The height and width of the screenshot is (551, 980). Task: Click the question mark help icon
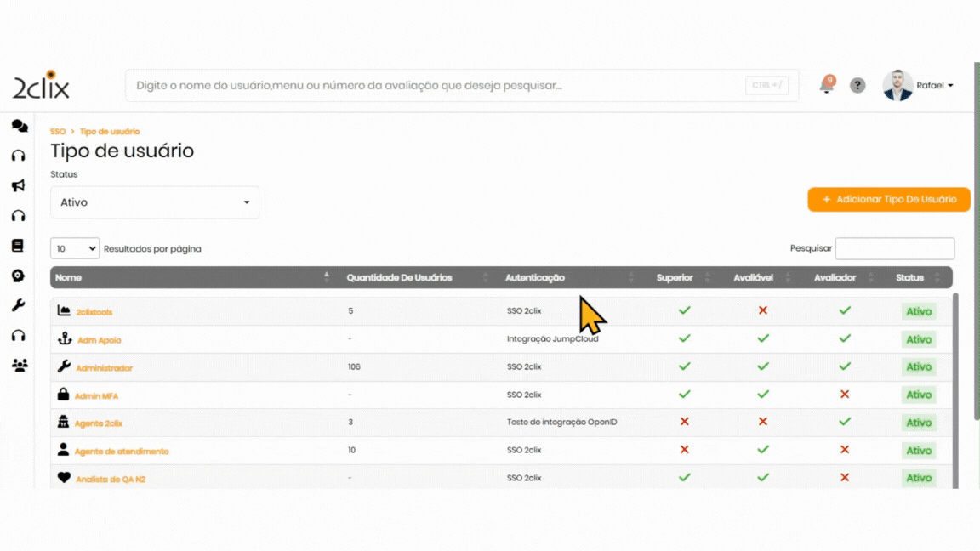pyautogui.click(x=857, y=85)
